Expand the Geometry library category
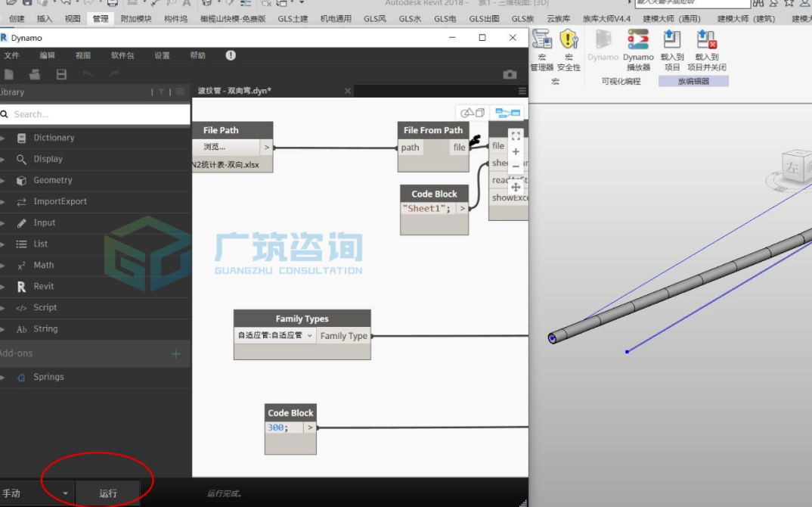The width and height of the screenshot is (812, 507). coord(53,180)
